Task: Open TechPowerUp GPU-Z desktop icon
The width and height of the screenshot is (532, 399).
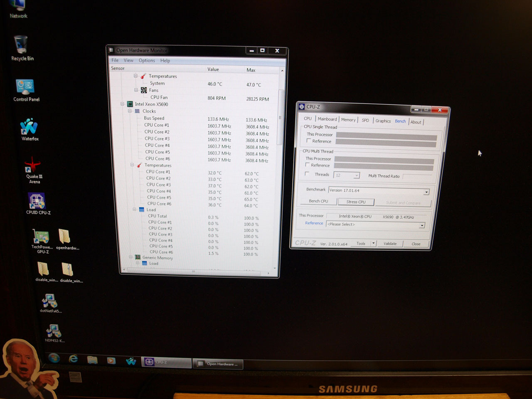Action: pos(42,241)
